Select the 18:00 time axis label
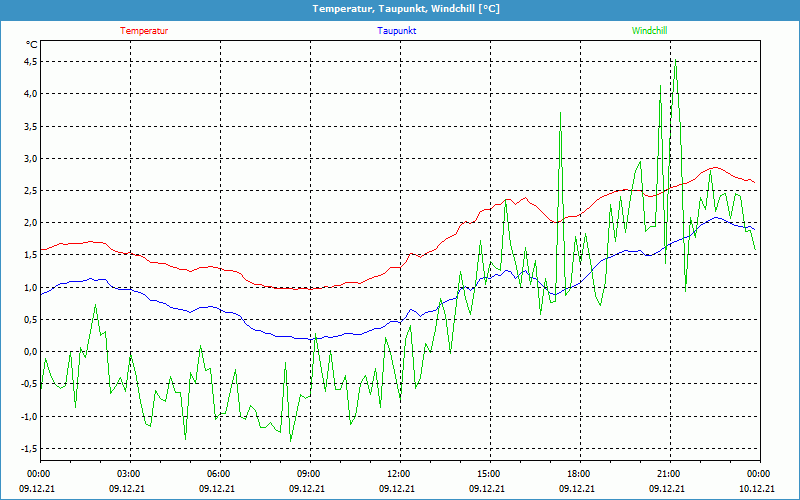This screenshot has height=500, width=800. click(578, 474)
